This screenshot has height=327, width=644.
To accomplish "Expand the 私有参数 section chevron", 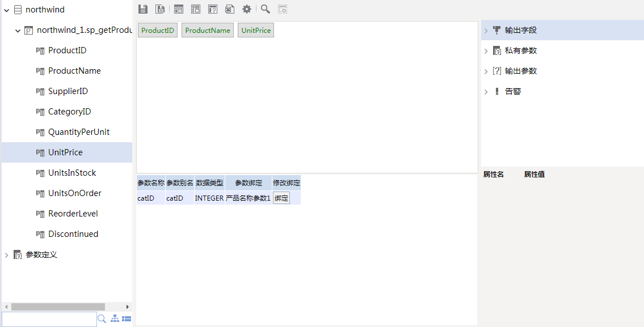I will 486,51.
